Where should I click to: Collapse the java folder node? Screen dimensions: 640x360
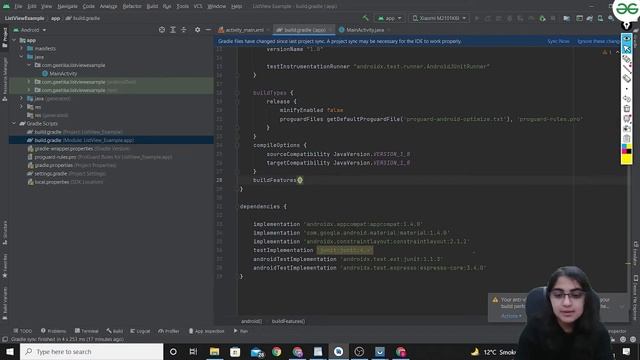[x=22, y=57]
